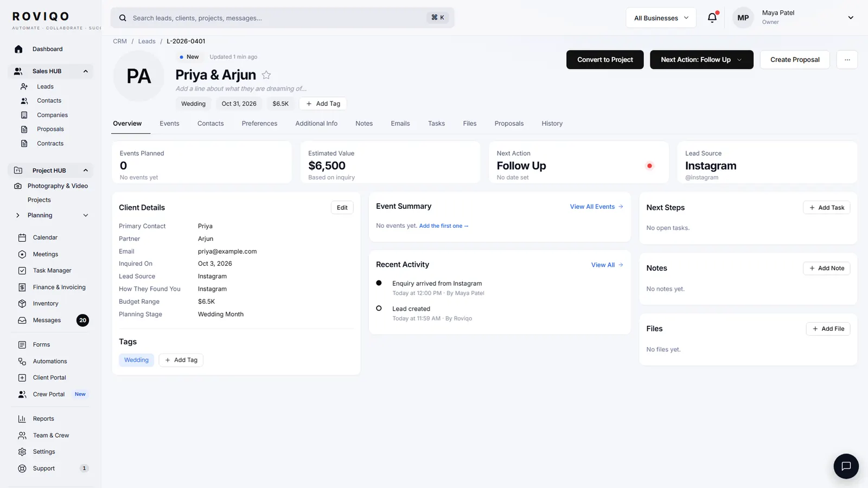
Task: Collapse the Project HUB section
Action: coord(86,170)
